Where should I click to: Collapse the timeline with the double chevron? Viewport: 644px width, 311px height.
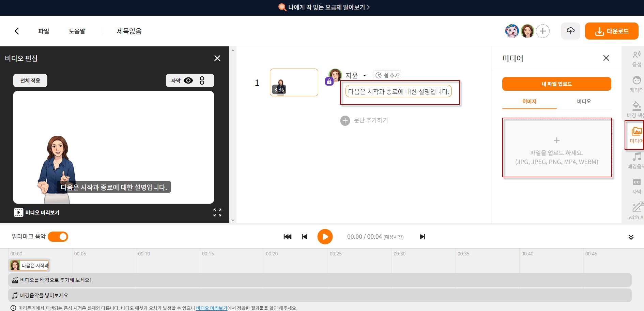(631, 237)
